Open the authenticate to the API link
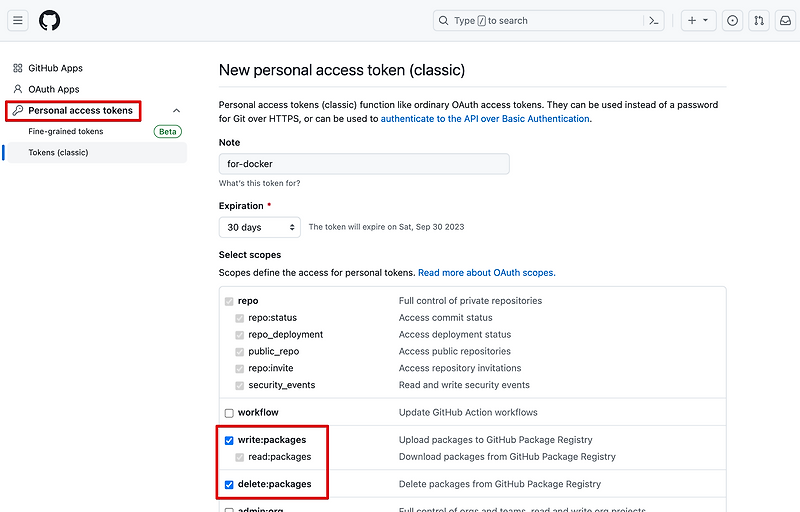Image resolution: width=800 pixels, height=512 pixels. point(485,118)
